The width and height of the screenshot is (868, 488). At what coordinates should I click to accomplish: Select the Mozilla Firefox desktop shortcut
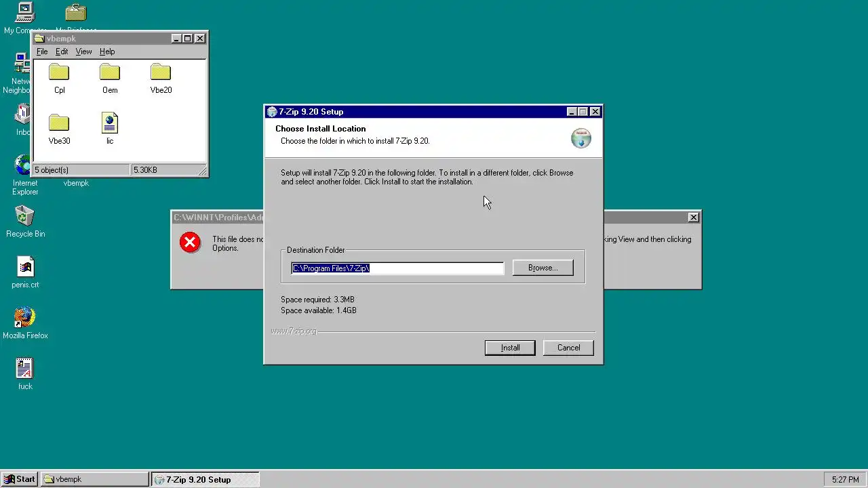coord(25,318)
